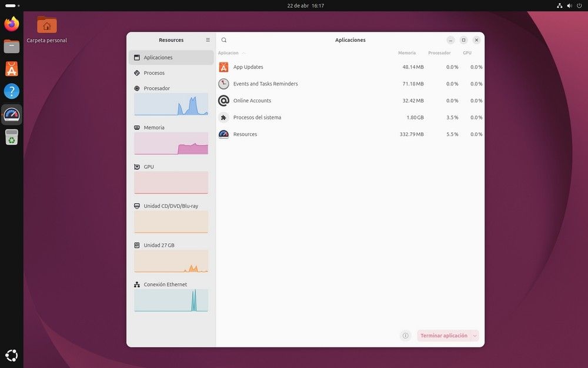The height and width of the screenshot is (368, 588).
Task: Click the Conexión Ethernet traffic graph
Action: tap(171, 300)
